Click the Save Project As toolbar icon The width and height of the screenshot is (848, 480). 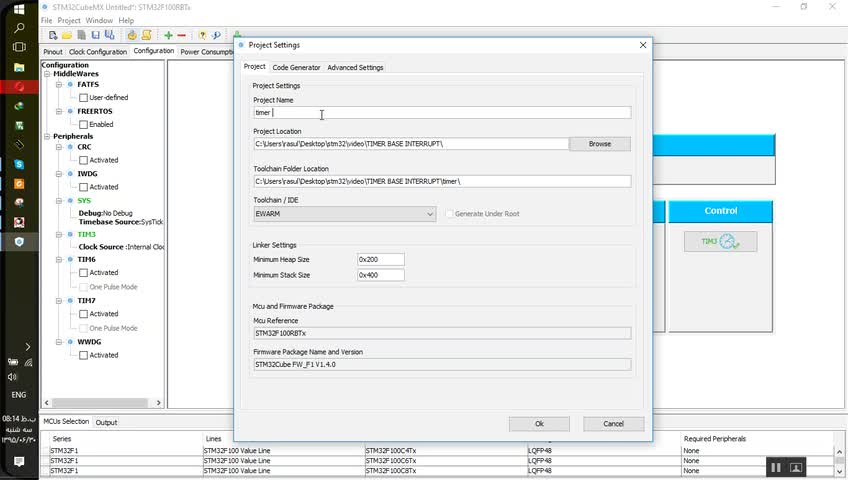(109, 35)
